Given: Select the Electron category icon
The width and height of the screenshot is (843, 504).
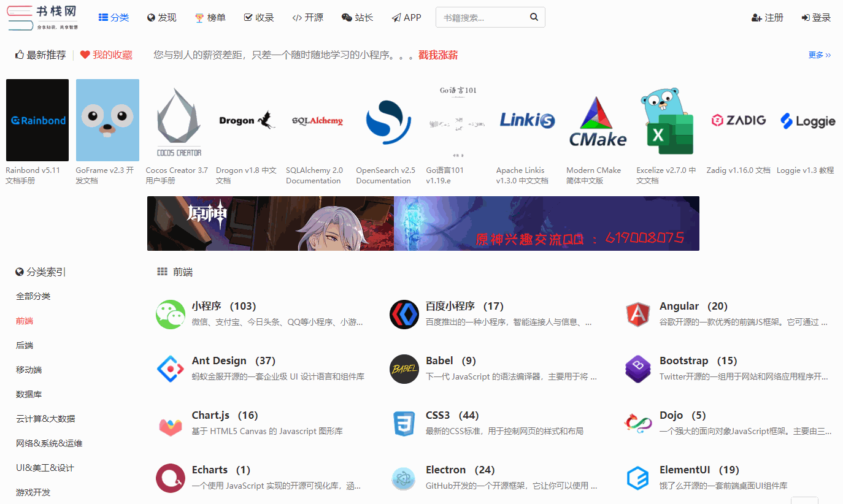Looking at the screenshot, I should click(x=404, y=478).
